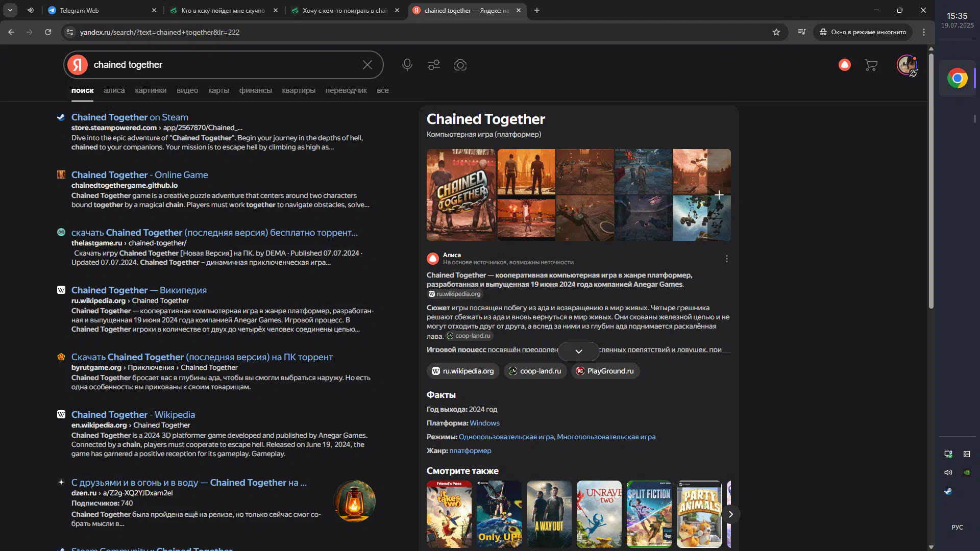Clear the search query with the X icon
The height and width of the screenshot is (551, 980).
pyautogui.click(x=367, y=65)
